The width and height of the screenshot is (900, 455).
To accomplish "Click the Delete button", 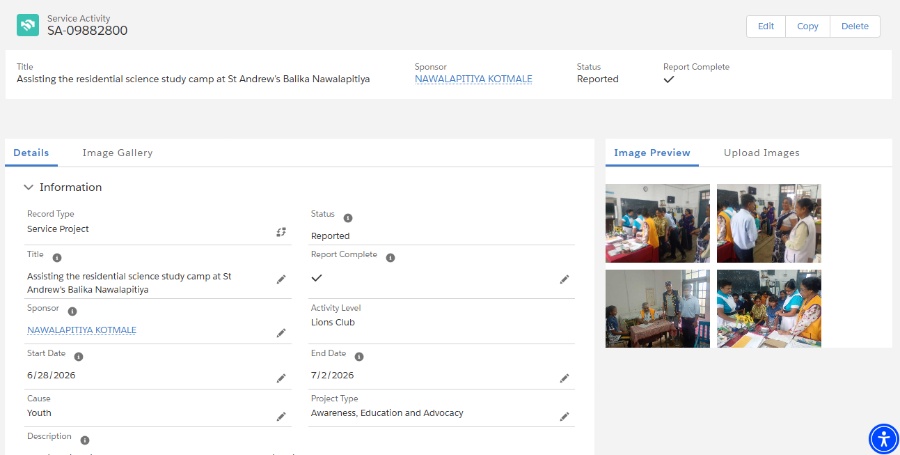I will click(855, 26).
